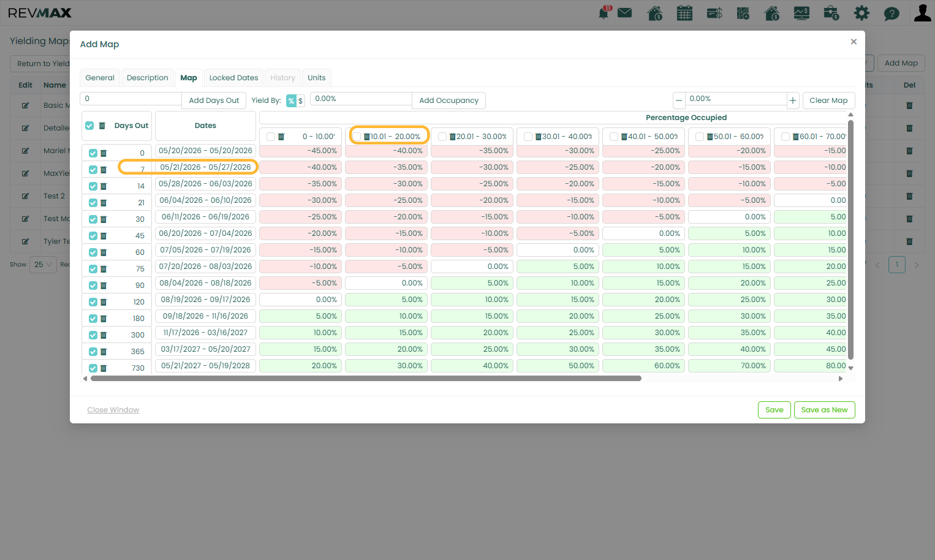This screenshot has width=935, height=560.
Task: Click the briefcase with dollar icon
Action: pyautogui.click(x=831, y=13)
